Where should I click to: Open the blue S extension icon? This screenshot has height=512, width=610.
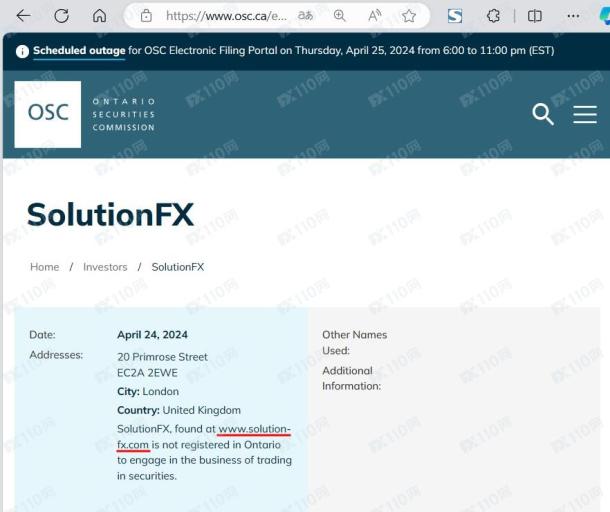click(455, 16)
